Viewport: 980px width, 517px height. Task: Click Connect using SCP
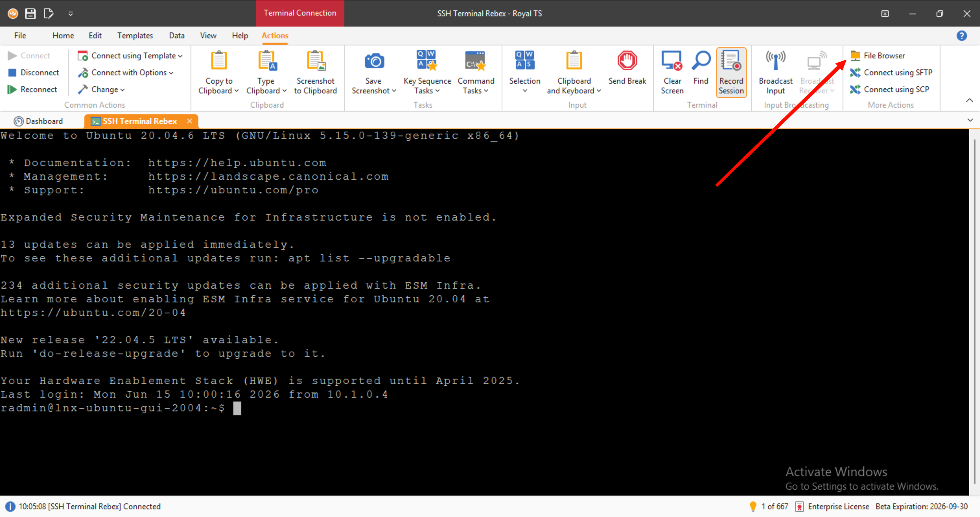(x=890, y=90)
